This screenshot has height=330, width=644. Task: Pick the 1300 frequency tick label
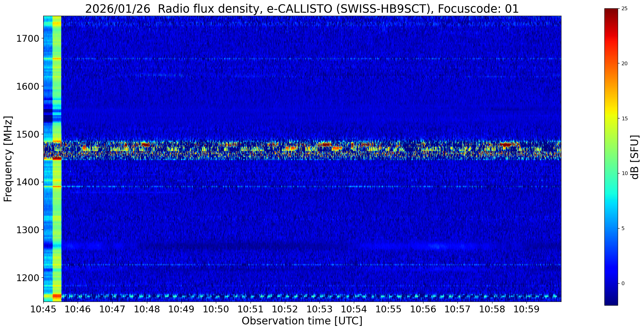[28, 230]
